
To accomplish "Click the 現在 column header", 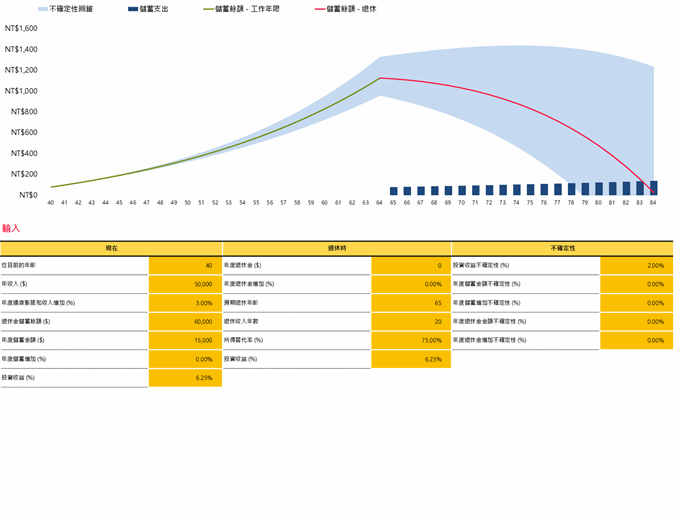I will click(111, 247).
